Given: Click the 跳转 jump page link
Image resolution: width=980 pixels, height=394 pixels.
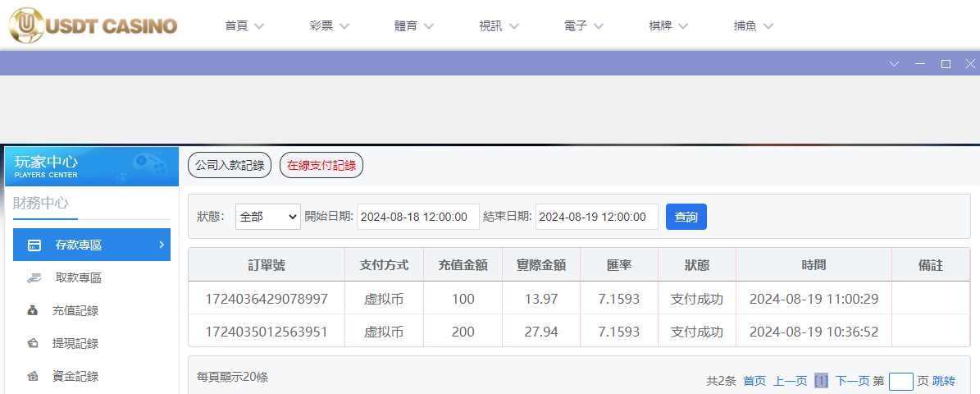Looking at the screenshot, I should point(944,381).
